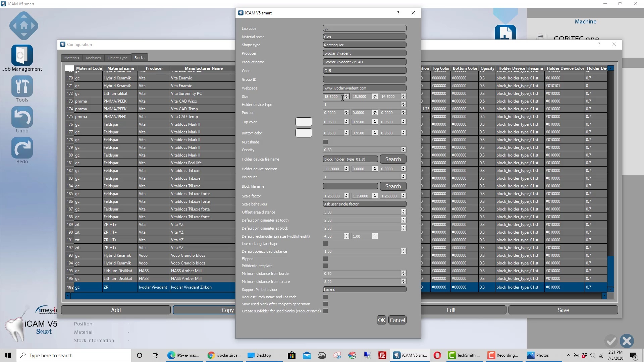Adjust Offset area distance spinner
The height and width of the screenshot is (362, 644).
(x=404, y=212)
